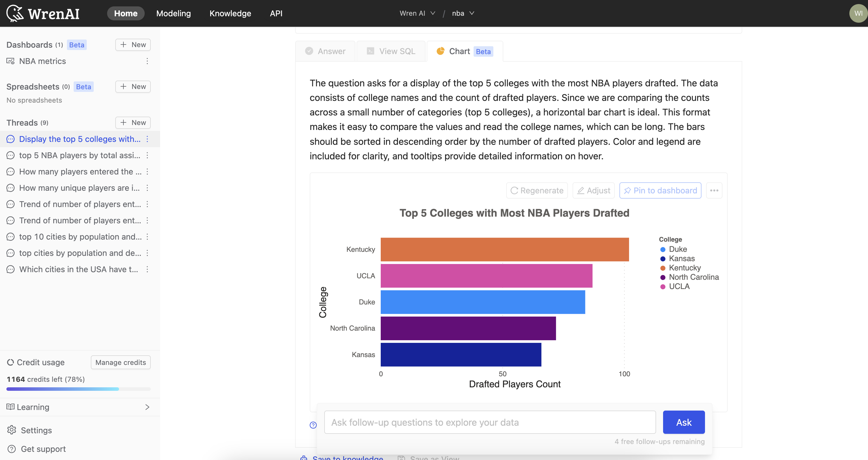Open thread 'top cities by population and de...'

point(80,253)
